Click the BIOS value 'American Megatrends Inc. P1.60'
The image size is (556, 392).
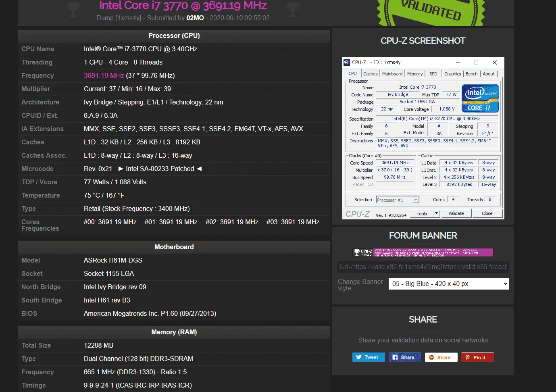[x=150, y=313]
